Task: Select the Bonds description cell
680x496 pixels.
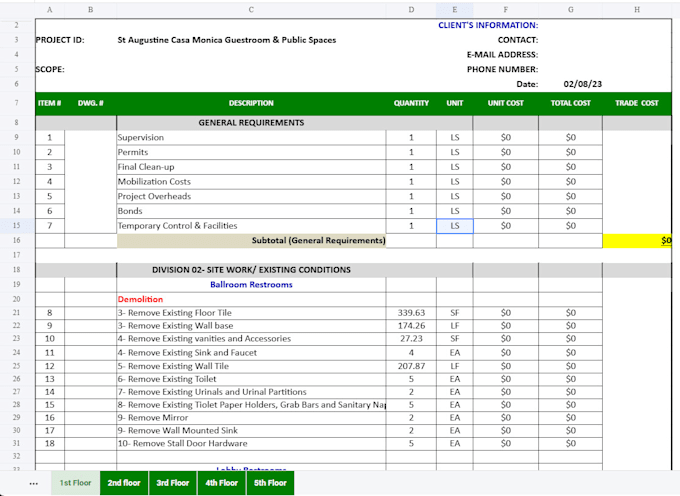Action: pyautogui.click(x=251, y=211)
